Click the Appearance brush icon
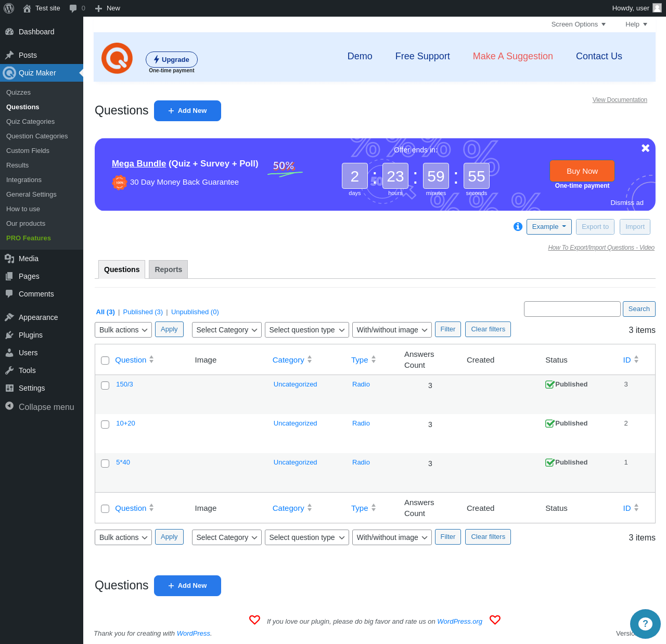The width and height of the screenshot is (666, 644). [x=9, y=317]
